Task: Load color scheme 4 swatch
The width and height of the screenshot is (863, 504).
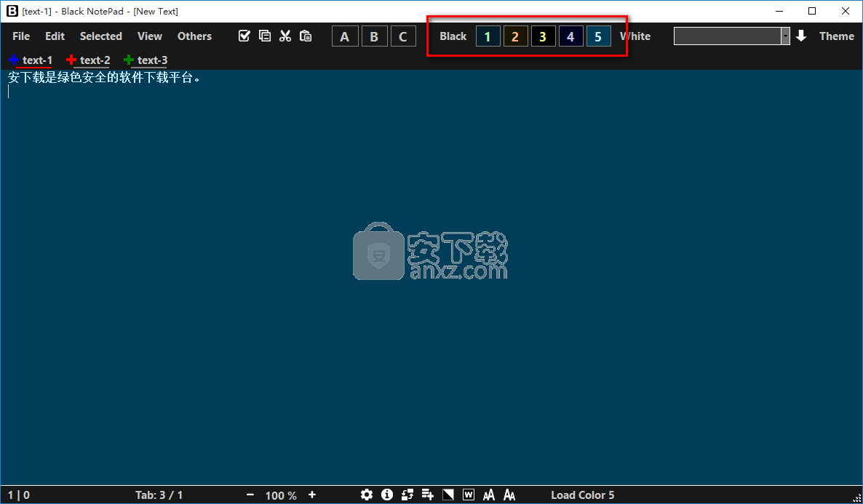Action: [570, 36]
